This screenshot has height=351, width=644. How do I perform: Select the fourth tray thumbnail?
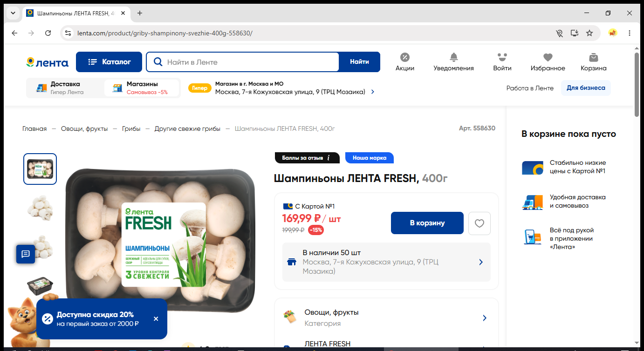[40, 285]
